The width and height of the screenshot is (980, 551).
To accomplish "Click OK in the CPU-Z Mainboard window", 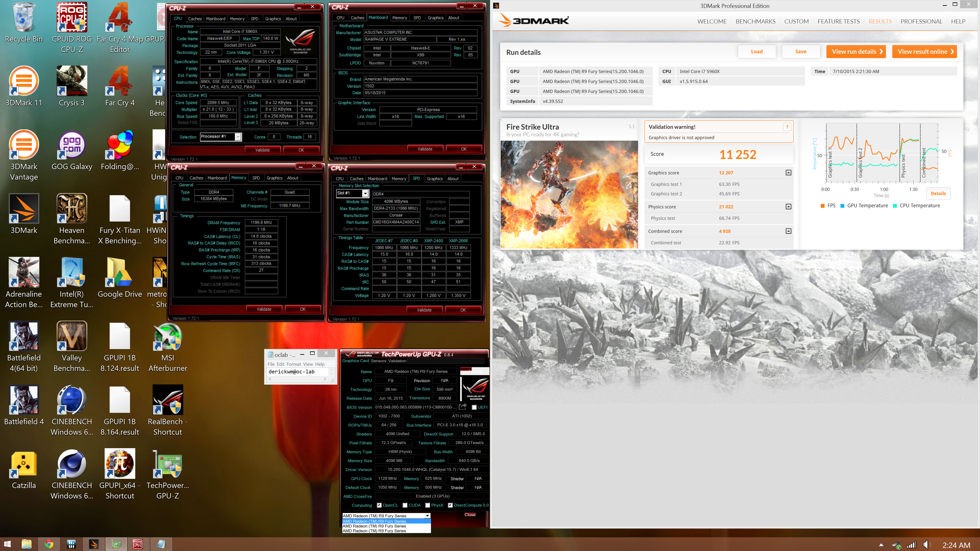I will (x=464, y=149).
